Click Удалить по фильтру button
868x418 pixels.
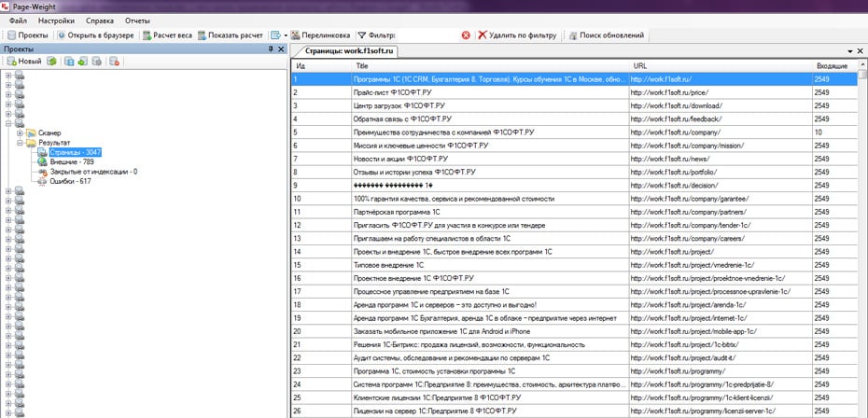517,35
